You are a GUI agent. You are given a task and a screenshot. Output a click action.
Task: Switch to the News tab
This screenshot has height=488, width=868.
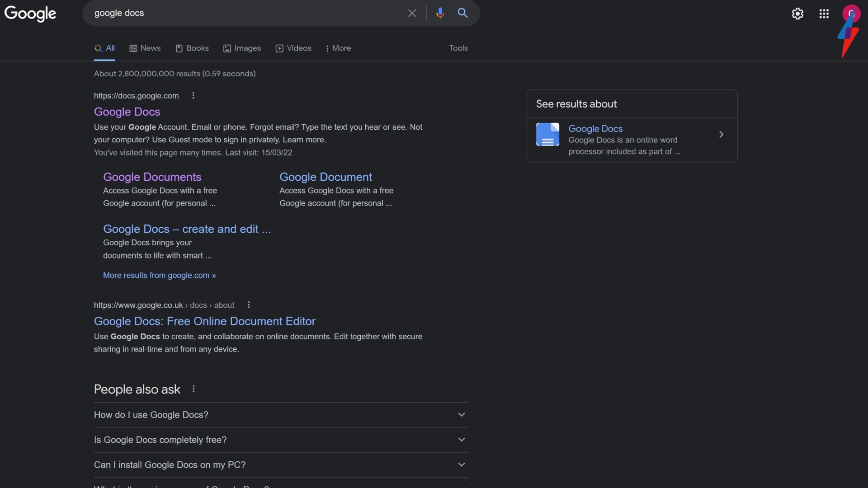[145, 48]
